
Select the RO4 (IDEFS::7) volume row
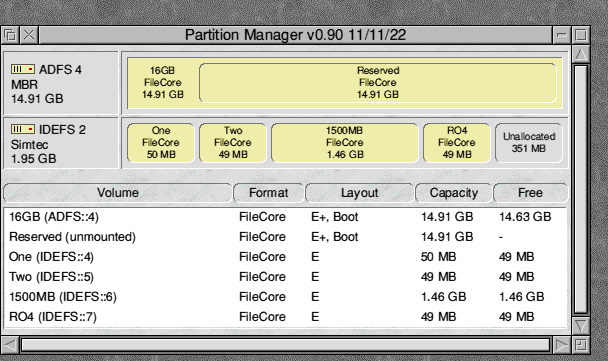point(285,317)
